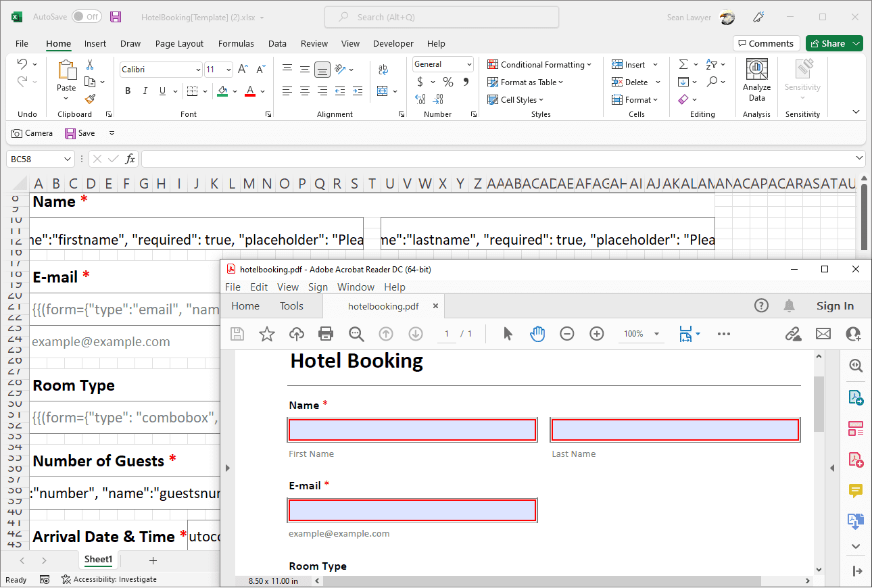Open the General number format dropdown
872x588 pixels.
(x=469, y=64)
